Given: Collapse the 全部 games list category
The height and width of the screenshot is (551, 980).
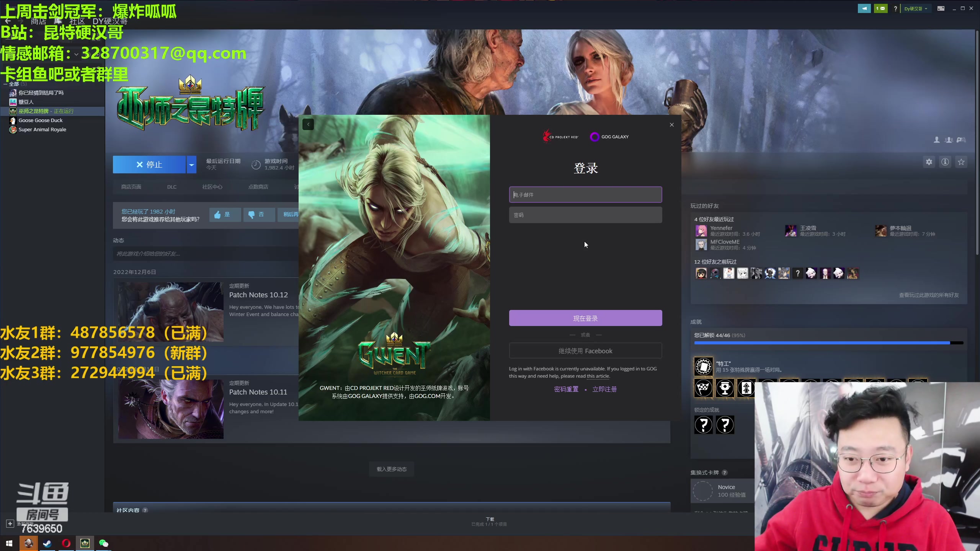Looking at the screenshot, I should point(5,84).
